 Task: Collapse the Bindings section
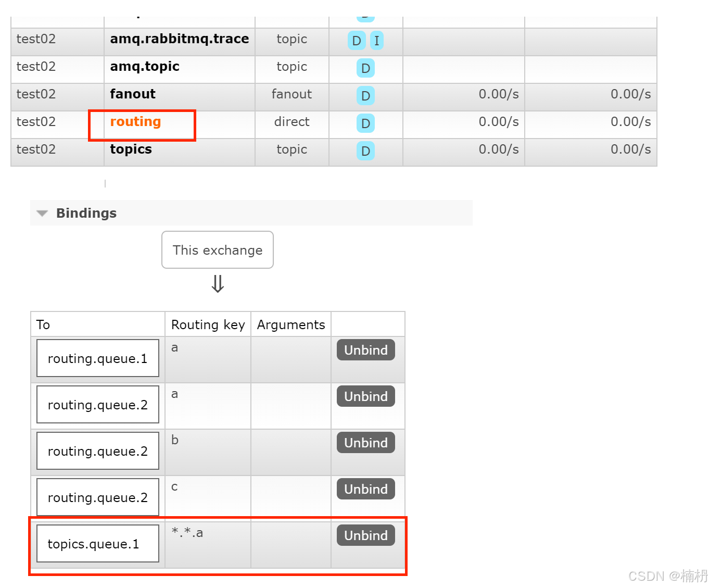(42, 213)
